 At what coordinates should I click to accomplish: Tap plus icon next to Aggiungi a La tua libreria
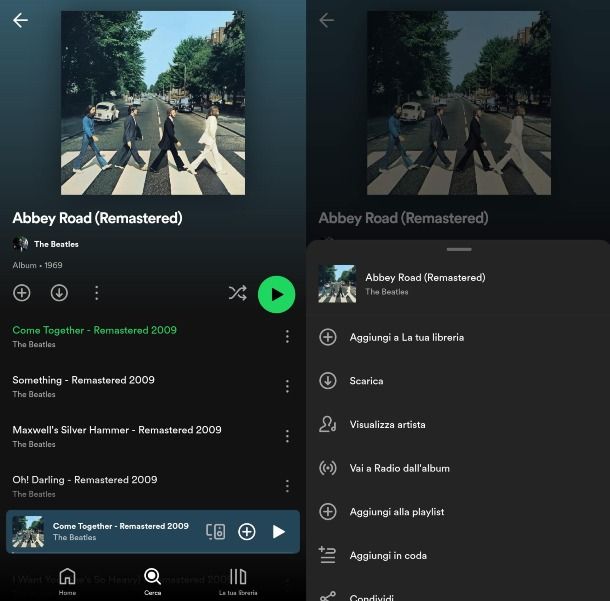pyautogui.click(x=328, y=337)
